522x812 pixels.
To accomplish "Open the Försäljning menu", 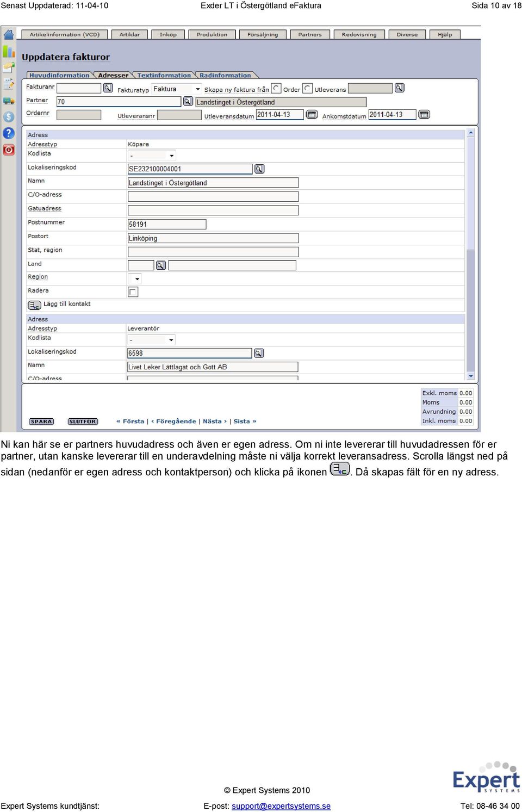I will [x=263, y=34].
